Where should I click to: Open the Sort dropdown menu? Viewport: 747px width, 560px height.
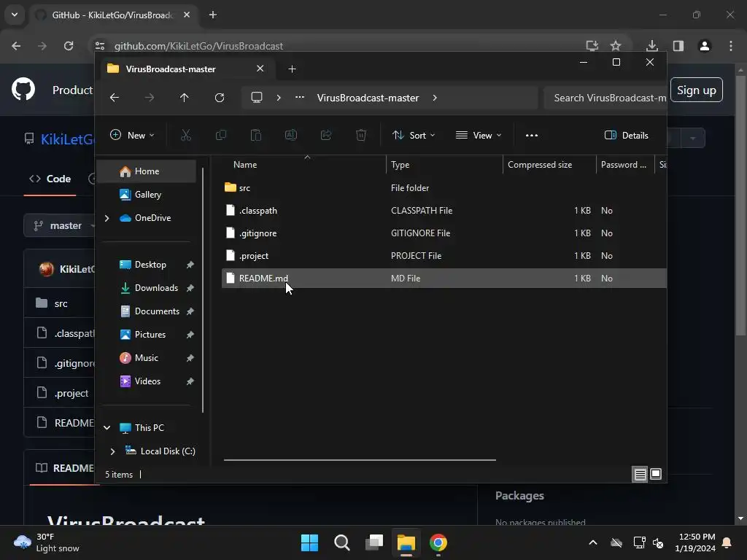point(414,135)
